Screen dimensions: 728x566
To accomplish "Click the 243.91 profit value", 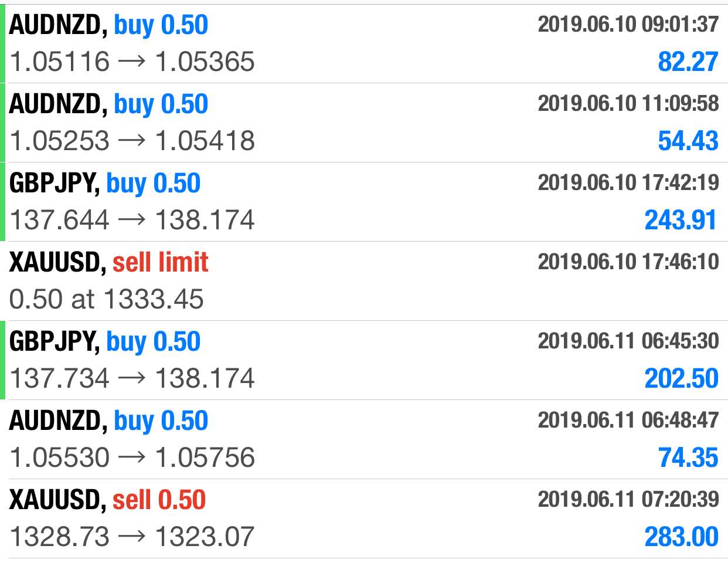I will (x=681, y=221).
